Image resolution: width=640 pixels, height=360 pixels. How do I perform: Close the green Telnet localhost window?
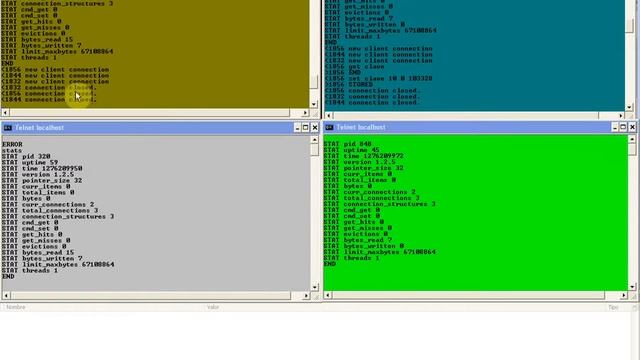[632, 127]
